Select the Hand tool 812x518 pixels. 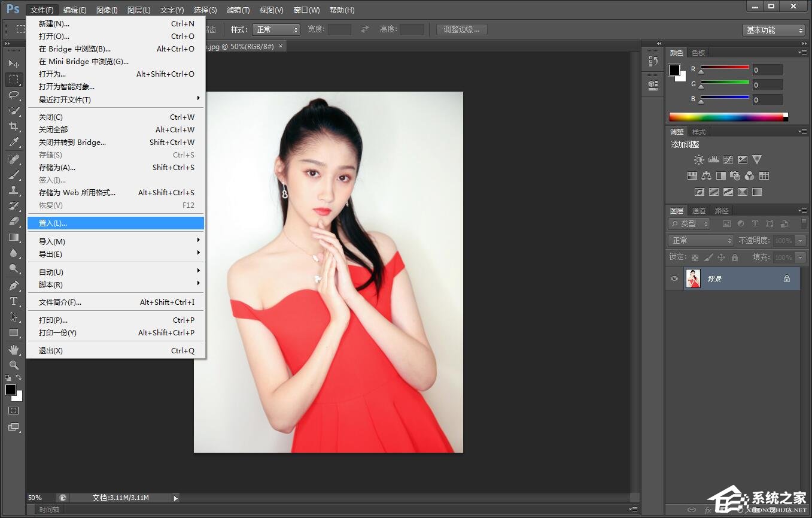pos(14,350)
